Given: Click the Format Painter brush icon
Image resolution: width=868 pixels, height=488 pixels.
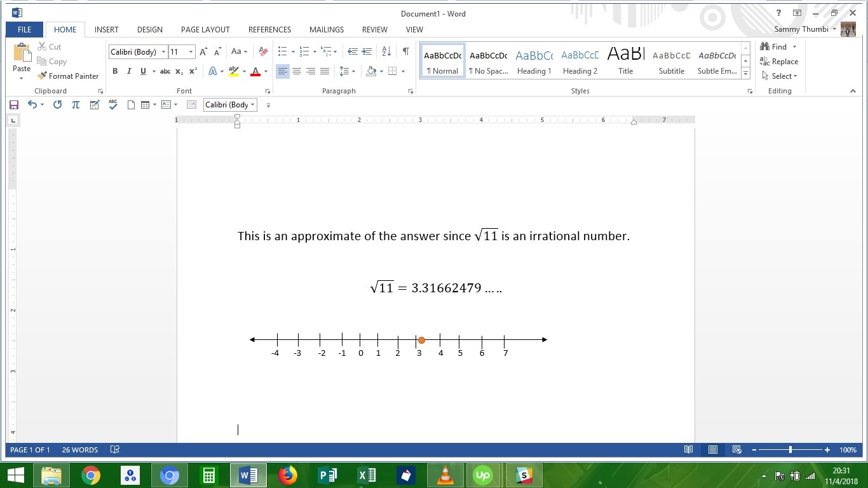Looking at the screenshot, I should [42, 76].
